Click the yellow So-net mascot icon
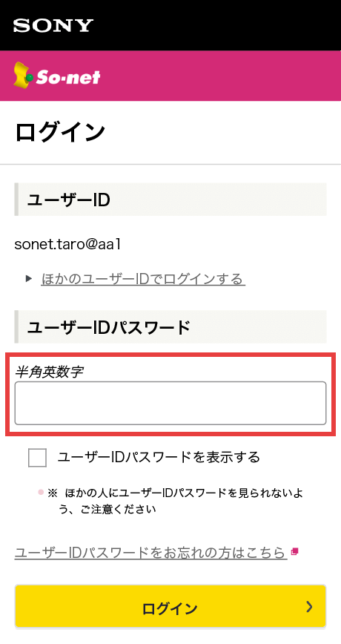 coord(23,75)
